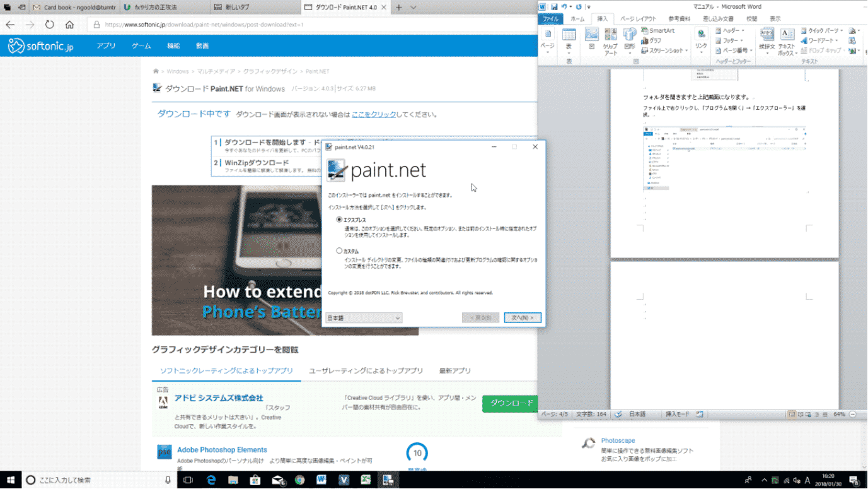Image resolution: width=868 pixels, height=489 pixels.
Task: Click 文字数: 164 in Word status bar
Action: (x=591, y=415)
